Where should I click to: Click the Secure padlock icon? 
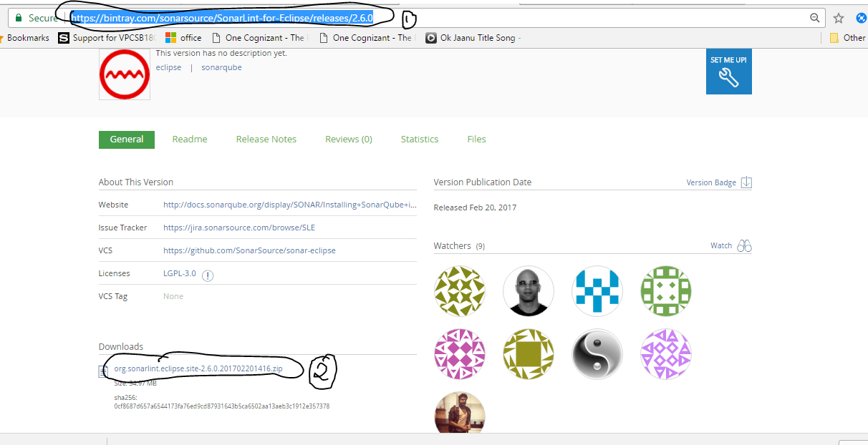coord(19,18)
